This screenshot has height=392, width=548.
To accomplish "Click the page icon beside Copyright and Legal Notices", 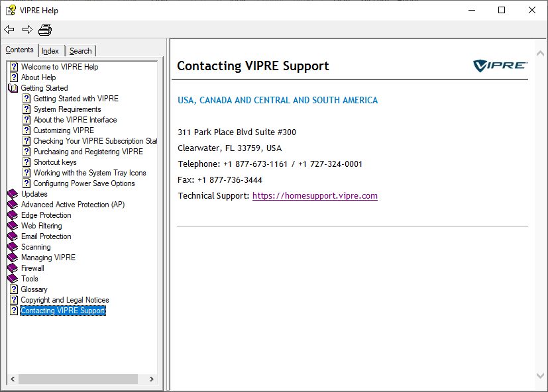I will [14, 300].
